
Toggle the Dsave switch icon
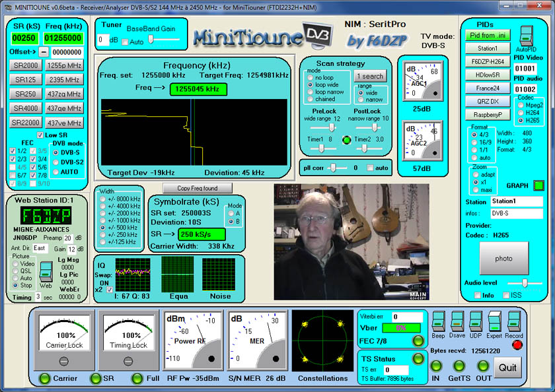[x=457, y=320]
